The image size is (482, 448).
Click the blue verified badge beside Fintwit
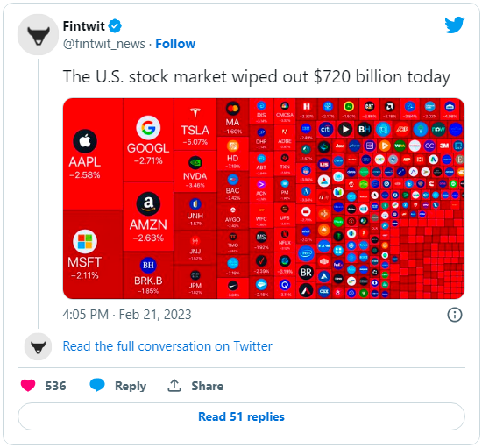point(116,25)
